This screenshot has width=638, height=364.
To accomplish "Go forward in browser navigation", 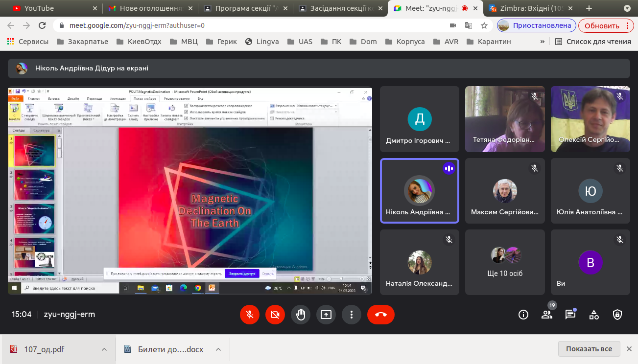I will (26, 25).
